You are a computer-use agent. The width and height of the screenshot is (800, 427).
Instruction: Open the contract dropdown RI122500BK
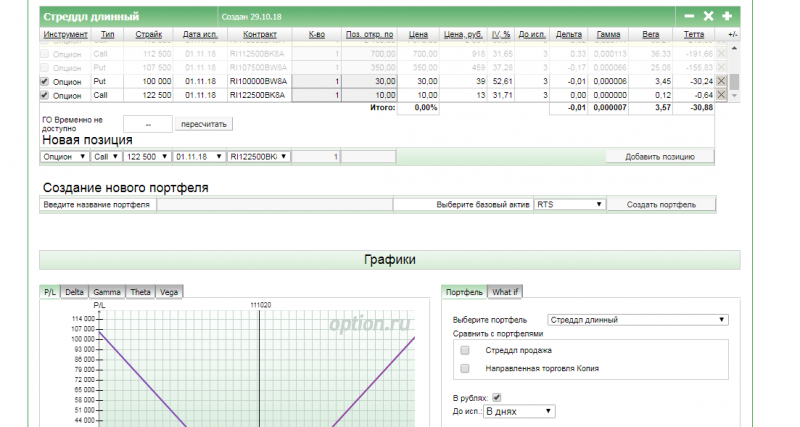pyautogui.click(x=259, y=157)
